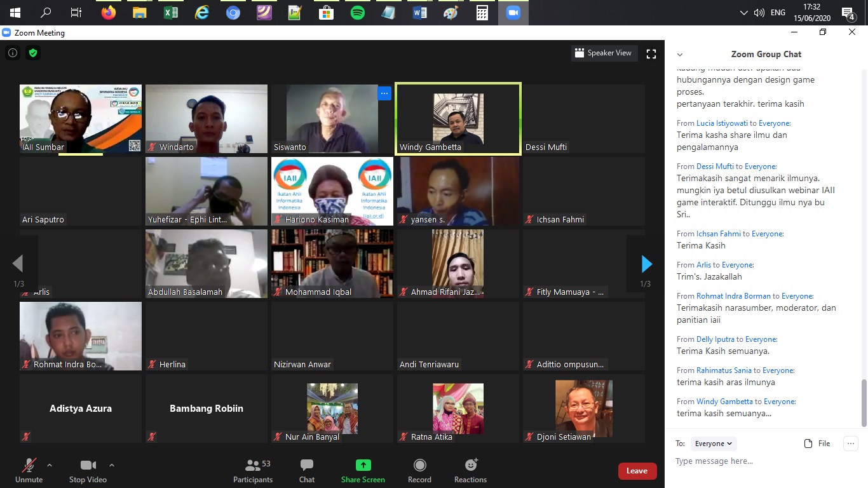Viewport: 868px width, 488px height.
Task: Unmute the microphone
Action: tap(29, 471)
